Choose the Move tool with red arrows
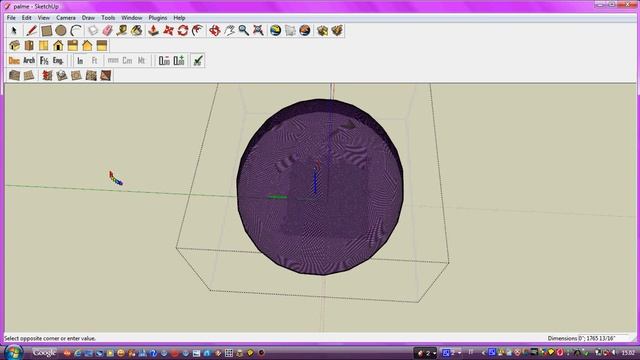Image resolution: width=640 pixels, height=360 pixels. pyautogui.click(x=168, y=31)
